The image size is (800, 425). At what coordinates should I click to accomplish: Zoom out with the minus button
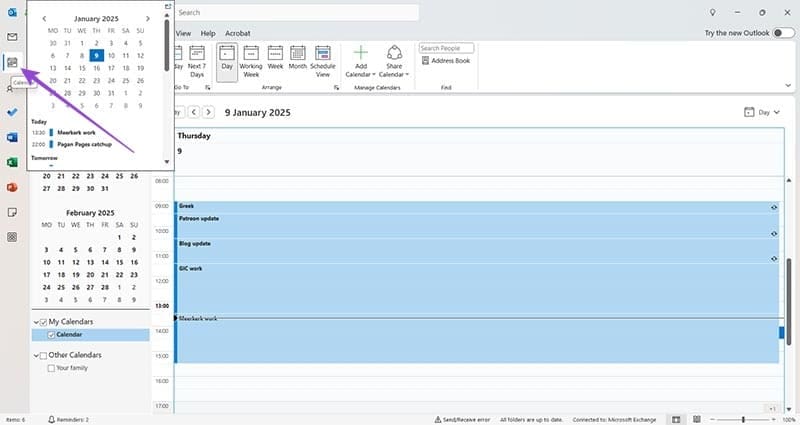tap(713, 419)
